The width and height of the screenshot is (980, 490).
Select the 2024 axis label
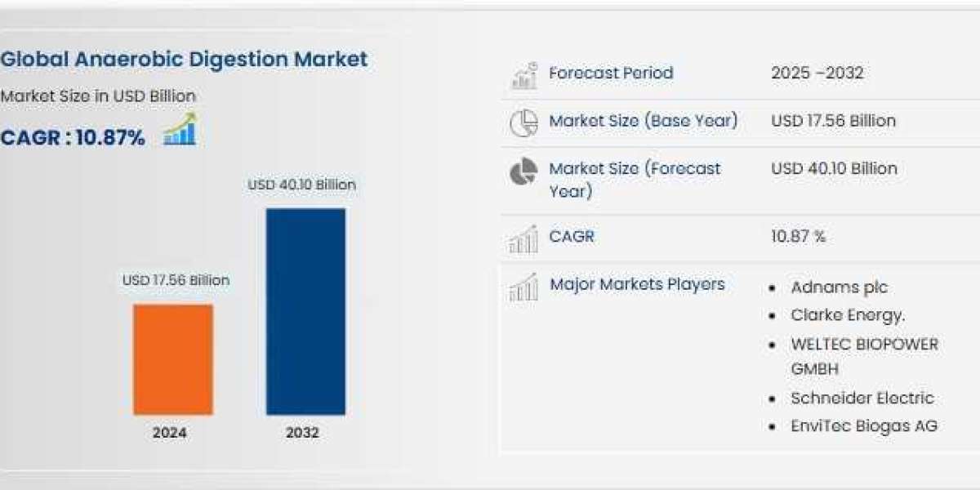(x=169, y=433)
